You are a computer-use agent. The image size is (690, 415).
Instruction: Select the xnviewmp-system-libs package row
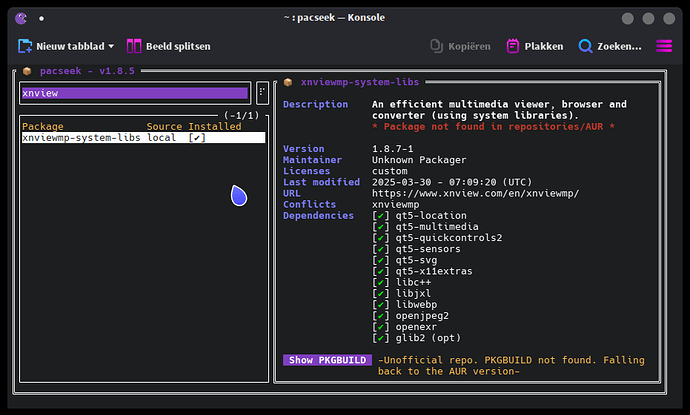pos(143,138)
